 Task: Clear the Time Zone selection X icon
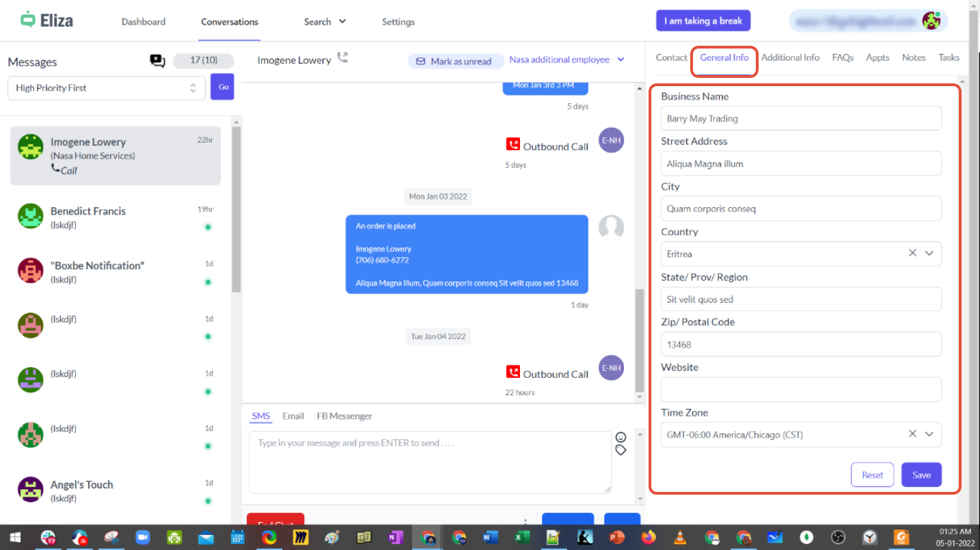click(912, 434)
